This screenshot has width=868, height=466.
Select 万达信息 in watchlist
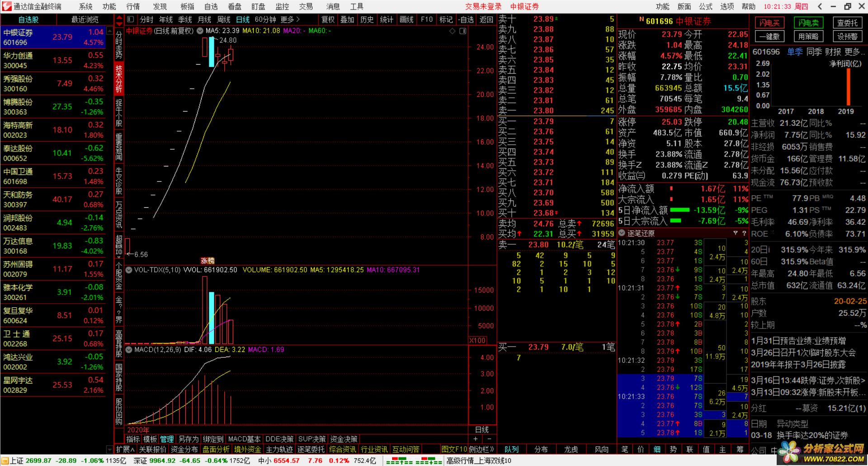[53, 246]
